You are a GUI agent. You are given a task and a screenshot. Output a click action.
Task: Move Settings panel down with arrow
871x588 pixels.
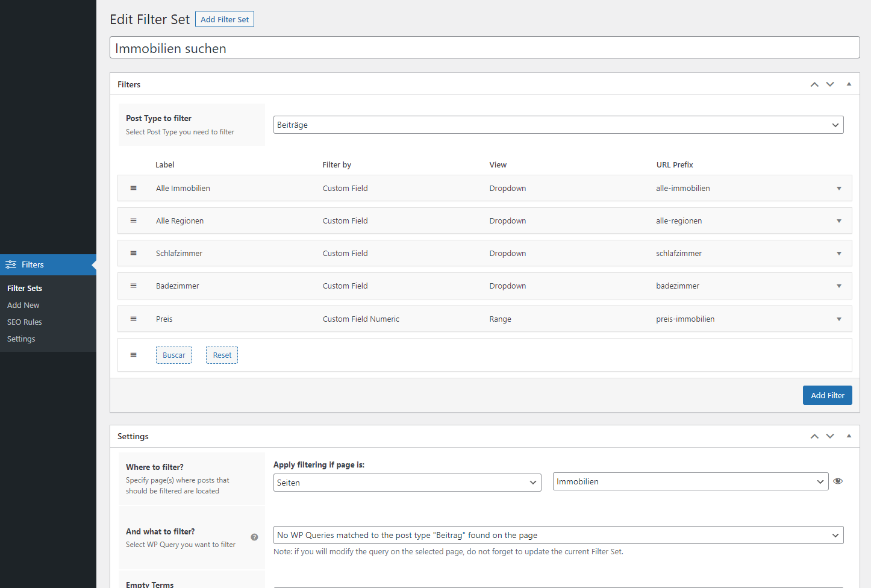click(830, 436)
